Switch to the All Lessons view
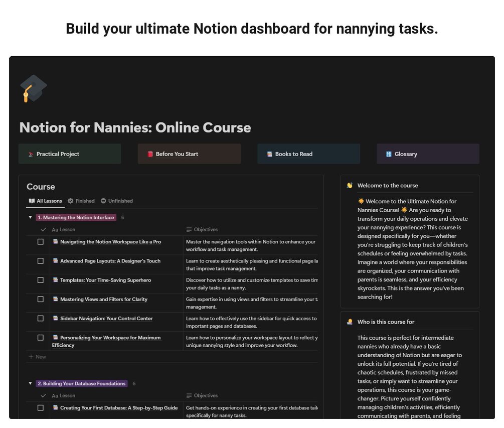Screen dimensions: 504x428 point(45,201)
